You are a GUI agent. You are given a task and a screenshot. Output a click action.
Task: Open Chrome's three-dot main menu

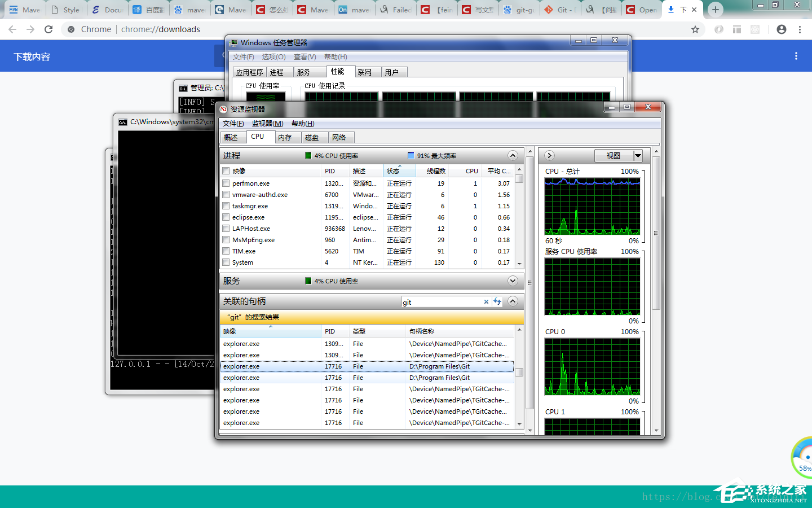coord(800,29)
